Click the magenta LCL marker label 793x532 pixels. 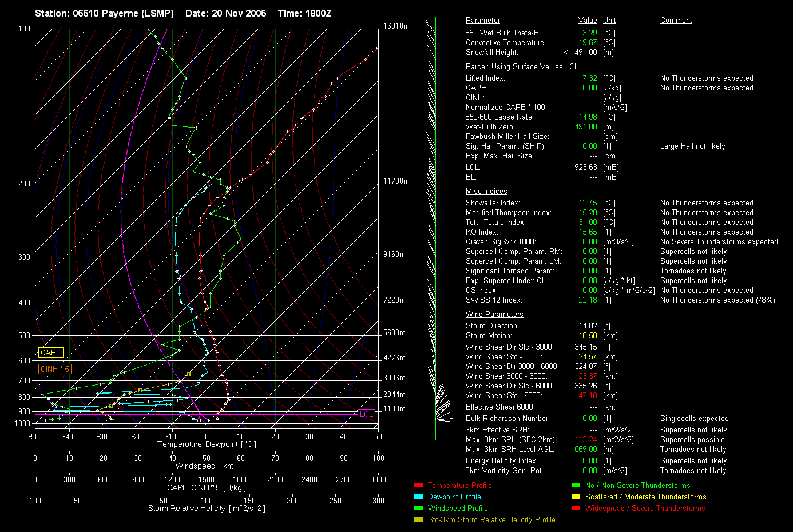click(x=366, y=414)
